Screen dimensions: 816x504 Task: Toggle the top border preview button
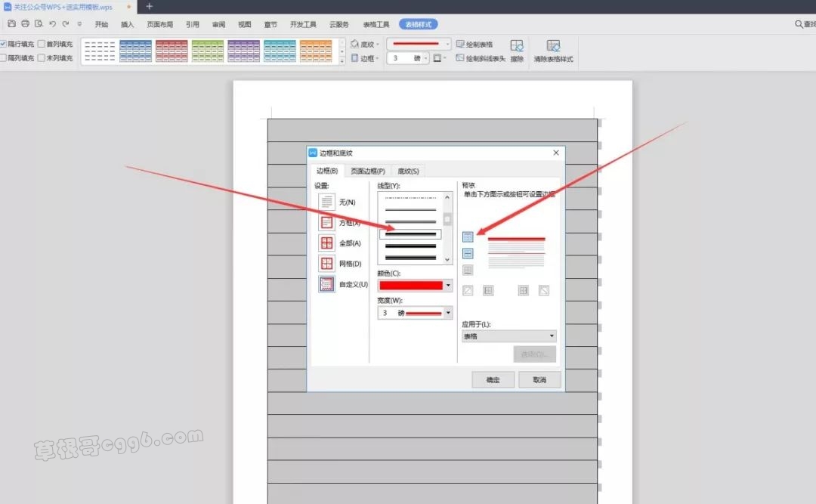coord(468,237)
